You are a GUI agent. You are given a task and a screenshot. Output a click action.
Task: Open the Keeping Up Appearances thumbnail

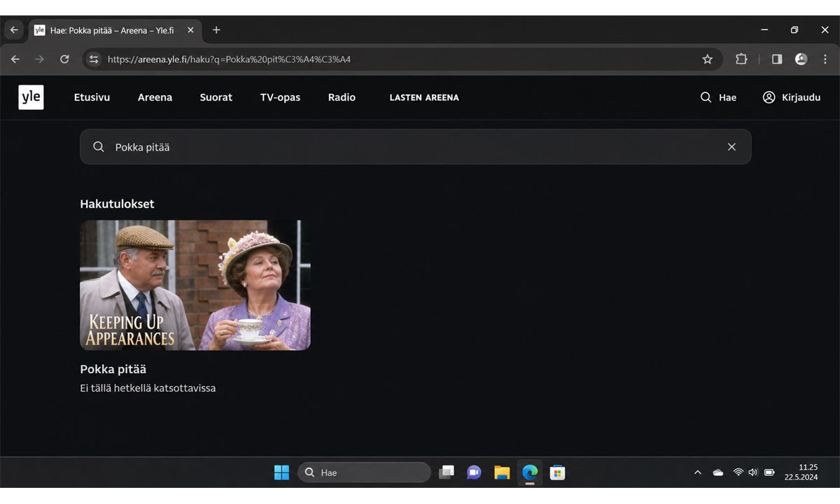195,285
